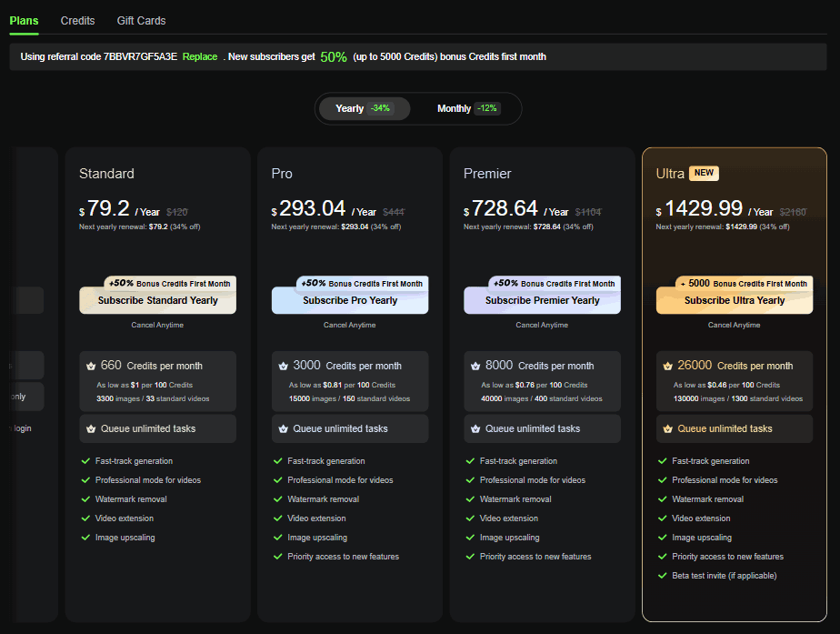Switch billing to Yearly

(363, 109)
